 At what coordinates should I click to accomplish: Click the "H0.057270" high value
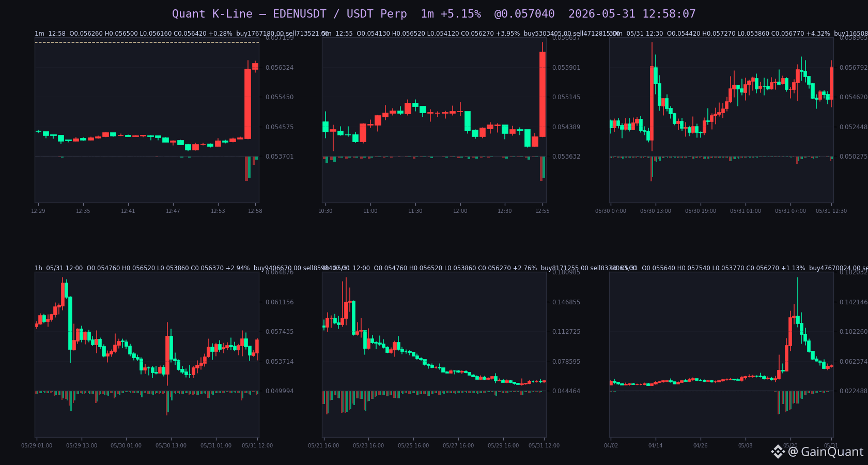coord(719,34)
